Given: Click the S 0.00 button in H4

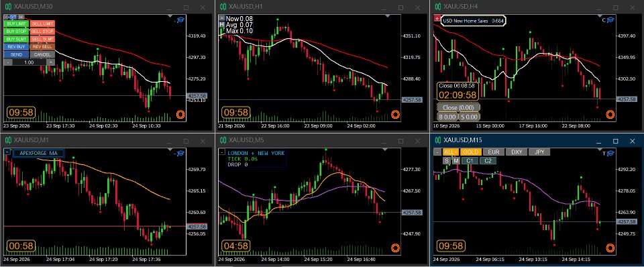Looking at the screenshot, I should pyautogui.click(x=470, y=117).
